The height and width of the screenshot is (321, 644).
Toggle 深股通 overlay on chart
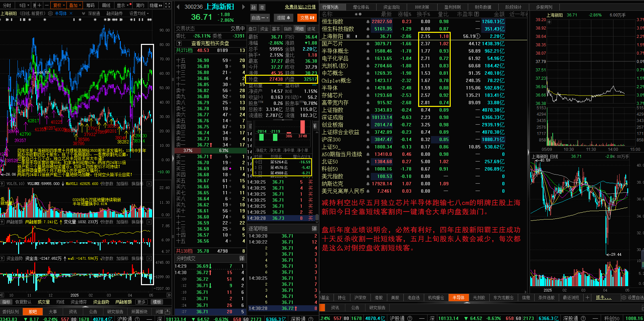(x=94, y=13)
